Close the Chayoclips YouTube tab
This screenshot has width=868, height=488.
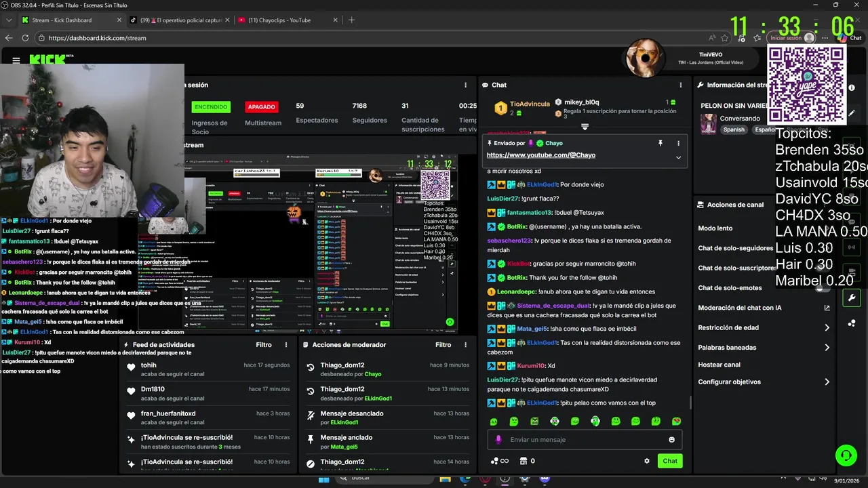pyautogui.click(x=335, y=20)
